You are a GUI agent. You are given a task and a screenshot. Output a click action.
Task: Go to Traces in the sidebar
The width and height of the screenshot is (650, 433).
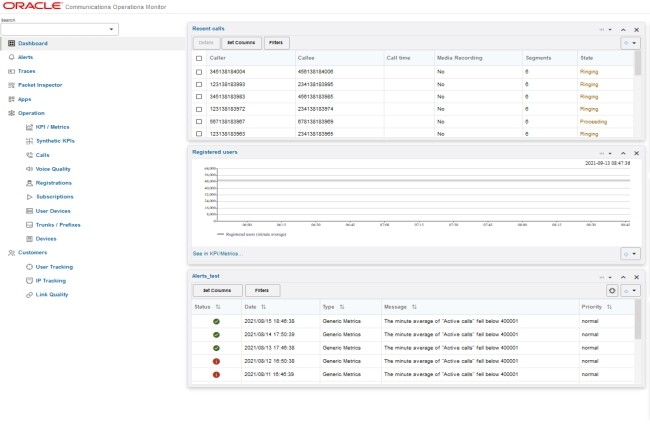[27, 71]
